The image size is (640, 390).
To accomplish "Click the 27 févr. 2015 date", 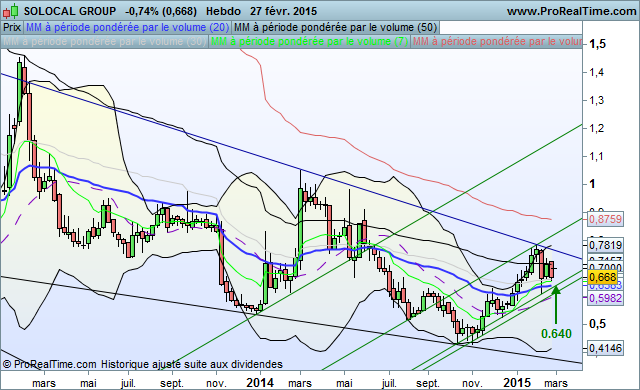I will pyautogui.click(x=282, y=11).
